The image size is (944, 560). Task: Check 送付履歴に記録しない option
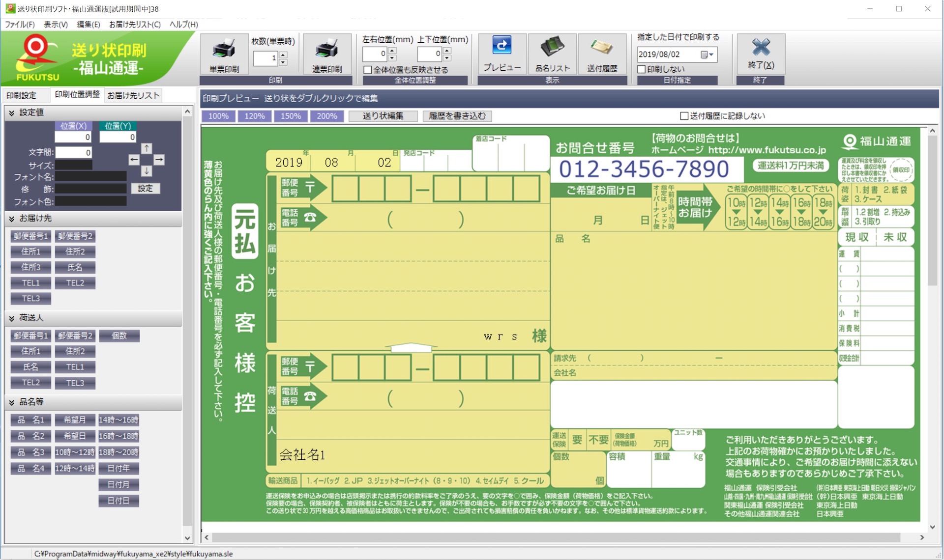(x=684, y=116)
